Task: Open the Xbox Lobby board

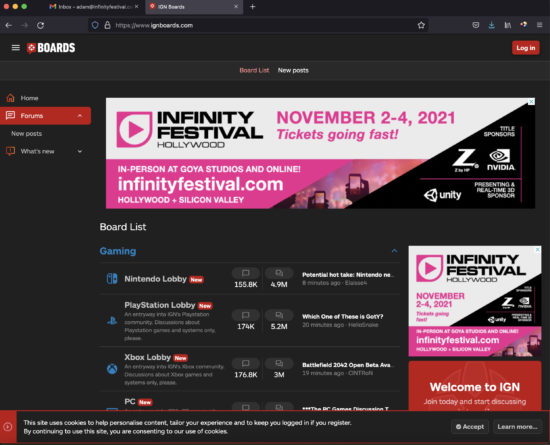Action: pyautogui.click(x=147, y=357)
